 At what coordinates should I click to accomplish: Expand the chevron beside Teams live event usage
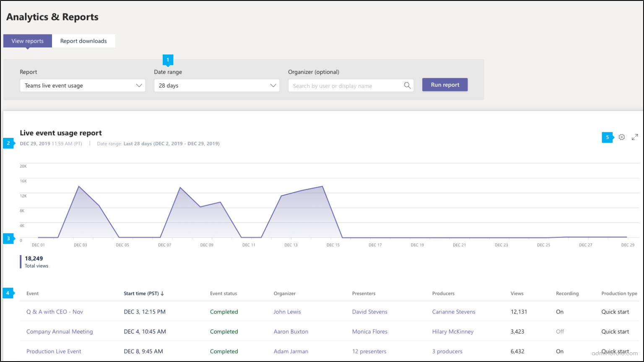click(139, 85)
